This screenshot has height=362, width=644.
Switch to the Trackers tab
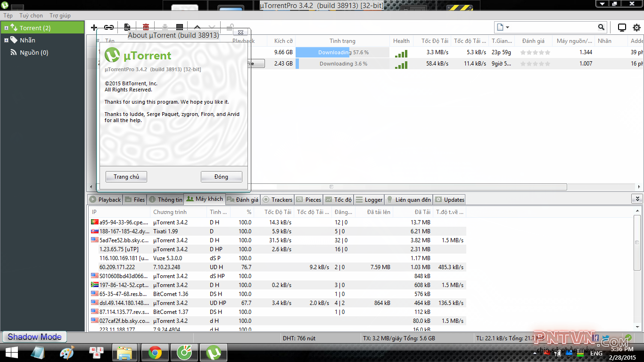coord(277,199)
